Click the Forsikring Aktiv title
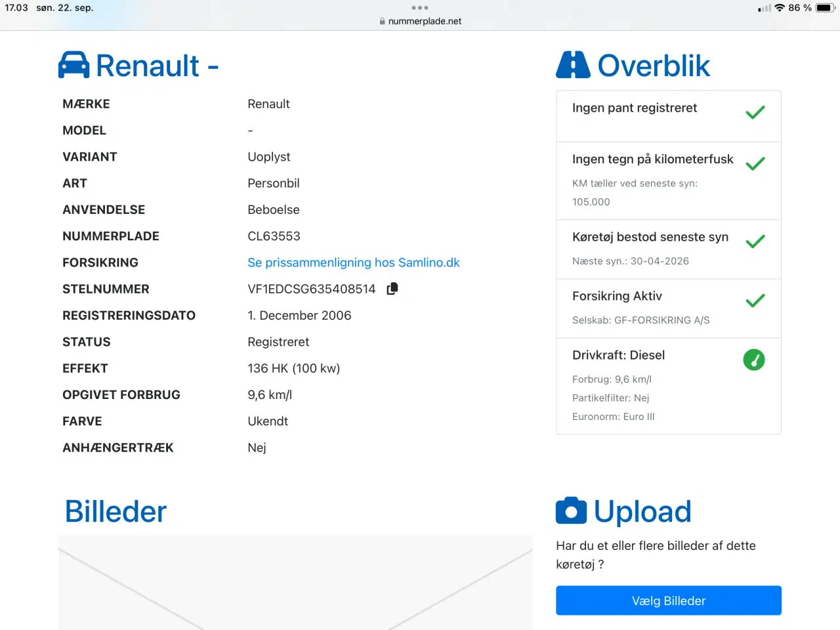This screenshot has height=630, width=840. point(617,296)
